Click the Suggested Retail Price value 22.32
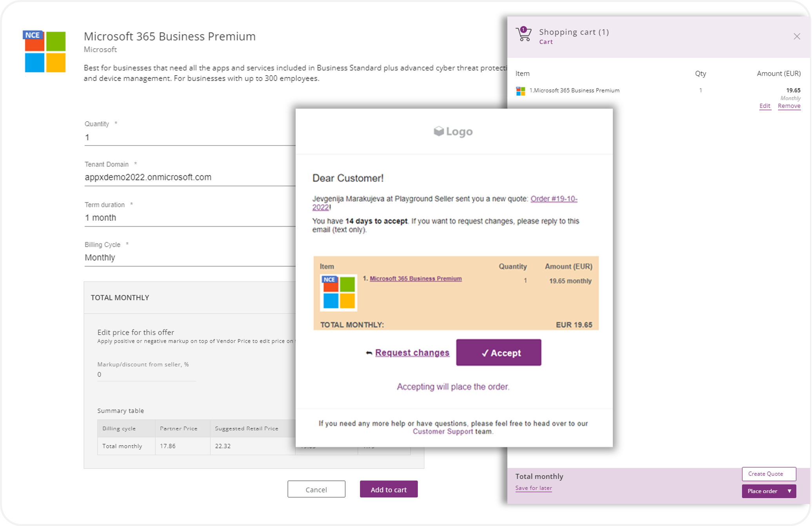The height and width of the screenshot is (526, 812). pyautogui.click(x=223, y=446)
